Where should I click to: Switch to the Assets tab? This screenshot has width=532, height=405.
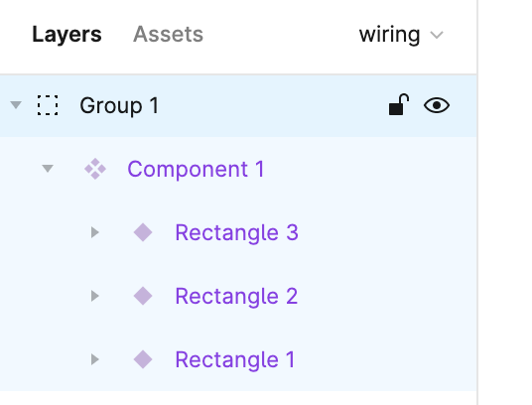(x=168, y=35)
